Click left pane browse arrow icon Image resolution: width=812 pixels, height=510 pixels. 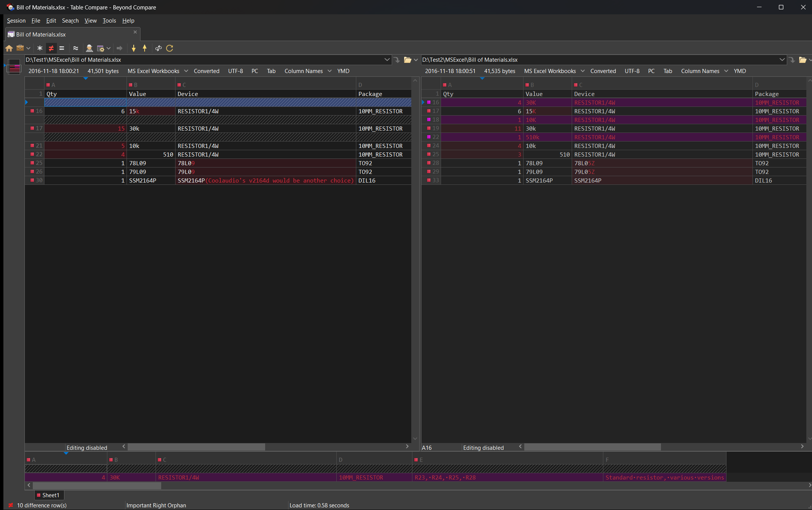click(x=397, y=60)
